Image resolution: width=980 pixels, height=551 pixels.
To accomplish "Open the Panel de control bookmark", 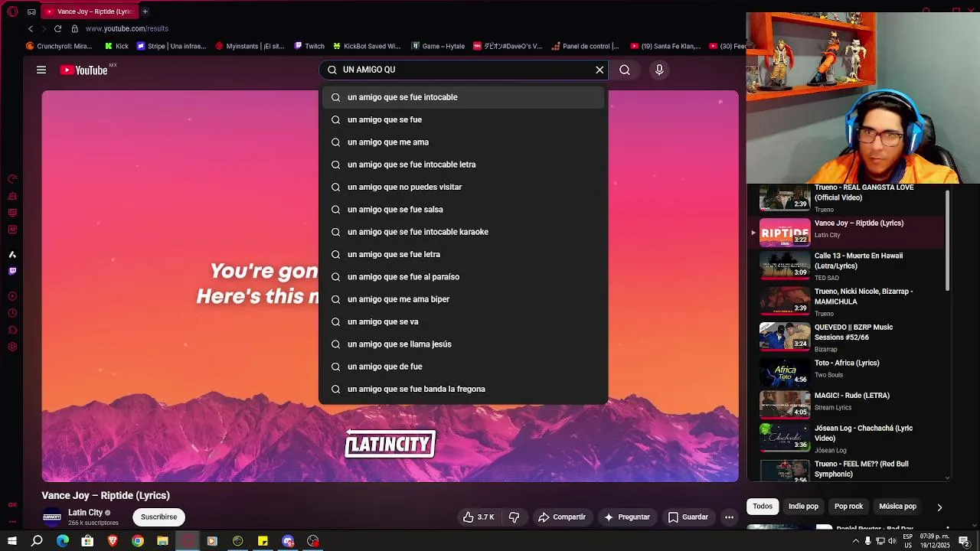I will (585, 46).
